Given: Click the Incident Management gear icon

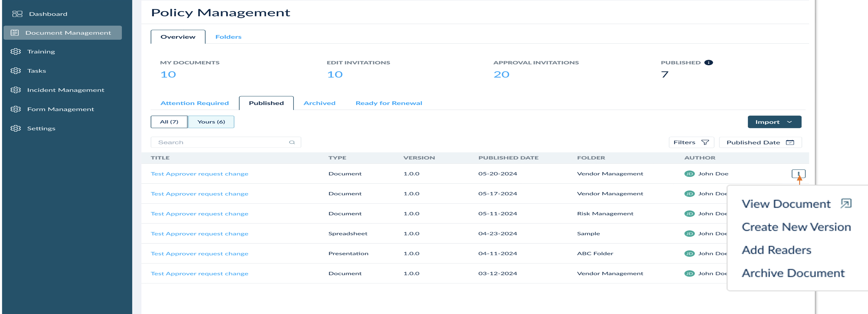Looking at the screenshot, I should click(15, 90).
